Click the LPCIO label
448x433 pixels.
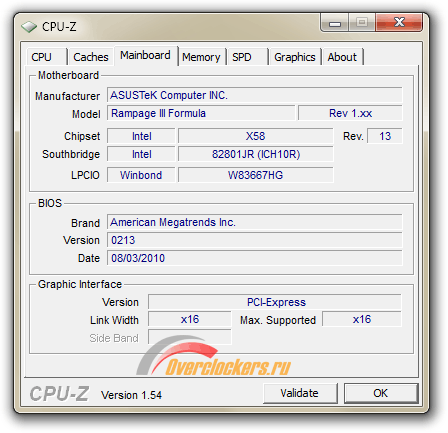[x=85, y=175]
